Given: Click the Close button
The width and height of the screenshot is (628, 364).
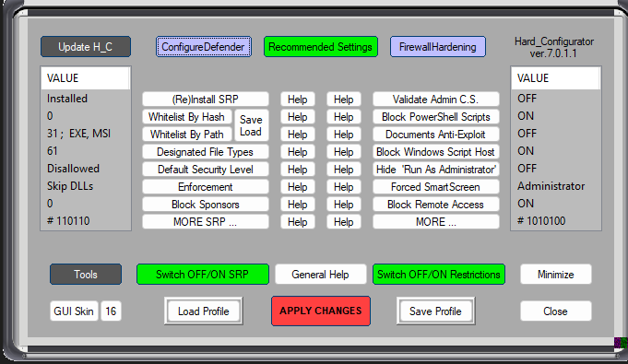Looking at the screenshot, I should coord(555,311).
